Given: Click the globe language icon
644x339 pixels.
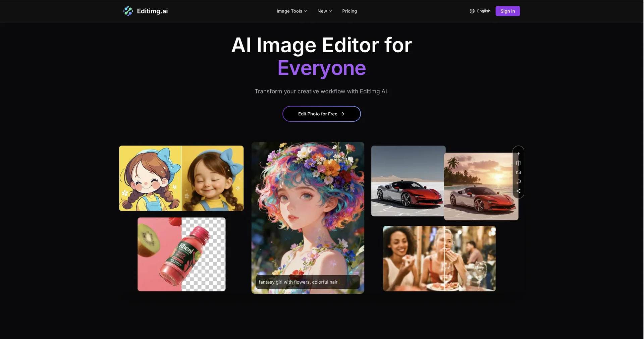Looking at the screenshot, I should click(x=472, y=11).
